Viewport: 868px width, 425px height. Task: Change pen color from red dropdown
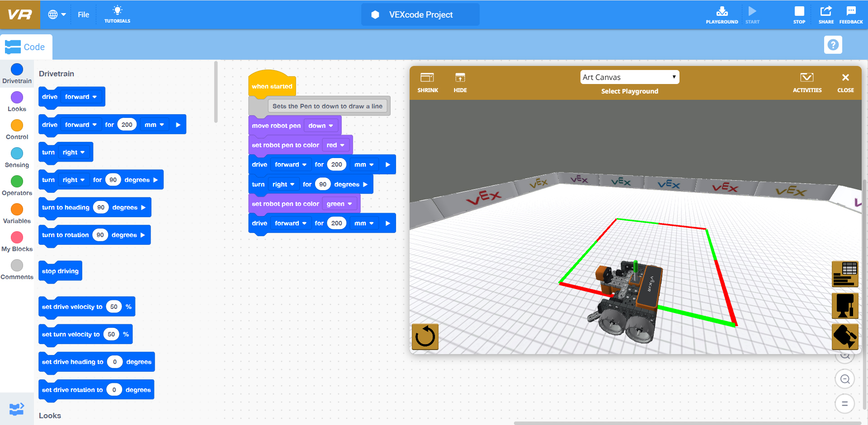(336, 145)
